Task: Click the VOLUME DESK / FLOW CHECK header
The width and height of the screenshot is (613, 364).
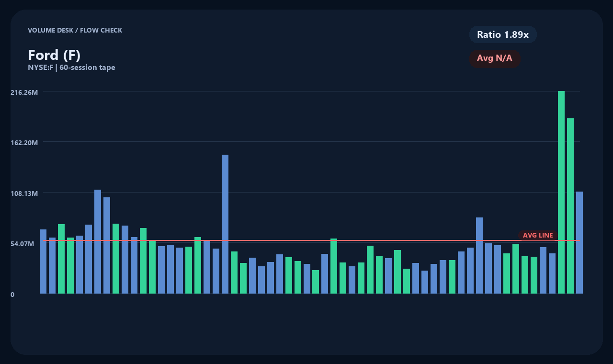Action: [75, 30]
